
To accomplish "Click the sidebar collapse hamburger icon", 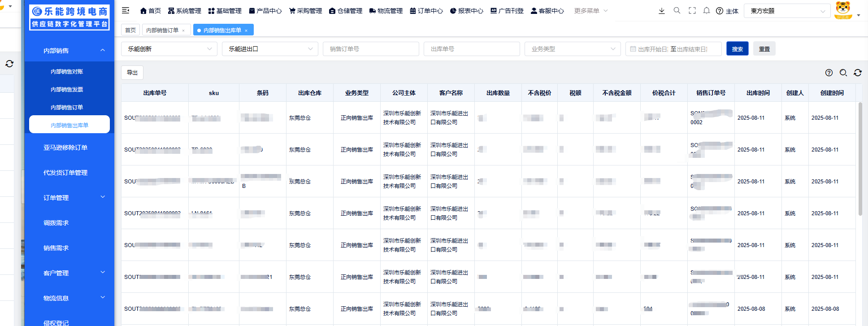I will coord(126,10).
